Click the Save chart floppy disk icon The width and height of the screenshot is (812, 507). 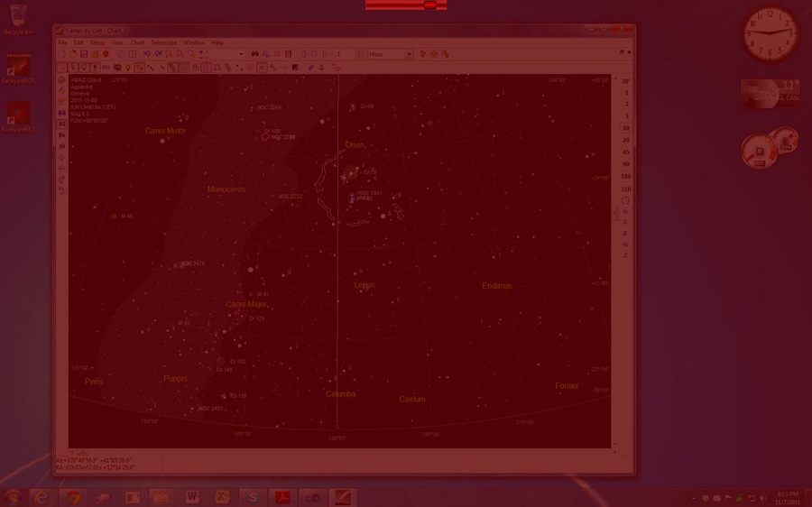[83, 54]
